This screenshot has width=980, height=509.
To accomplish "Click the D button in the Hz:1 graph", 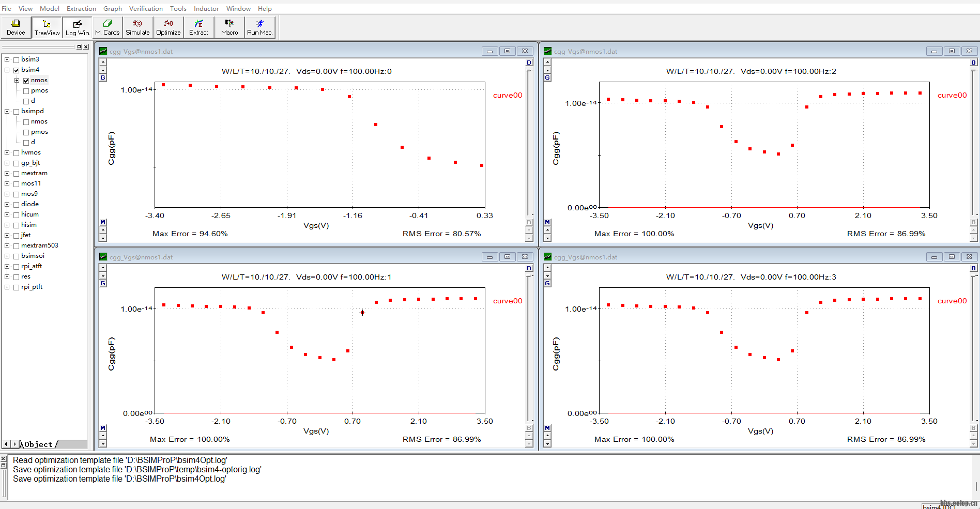I will [529, 268].
